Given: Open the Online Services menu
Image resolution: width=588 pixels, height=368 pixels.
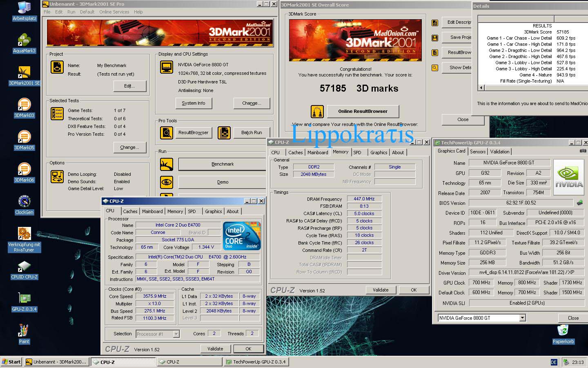Looking at the screenshot, I should 114,12.
